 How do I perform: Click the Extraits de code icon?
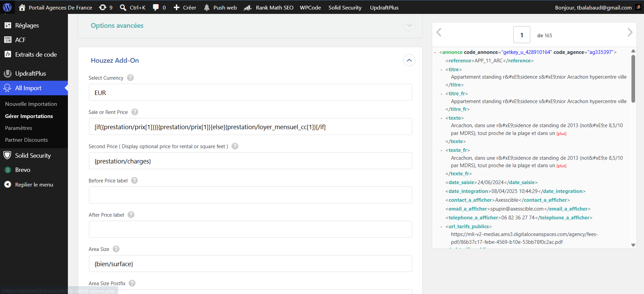pos(8,54)
